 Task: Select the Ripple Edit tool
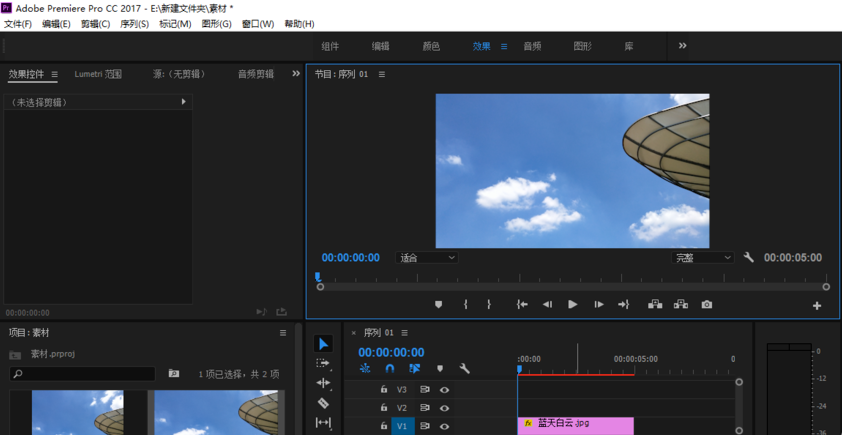pyautogui.click(x=323, y=383)
